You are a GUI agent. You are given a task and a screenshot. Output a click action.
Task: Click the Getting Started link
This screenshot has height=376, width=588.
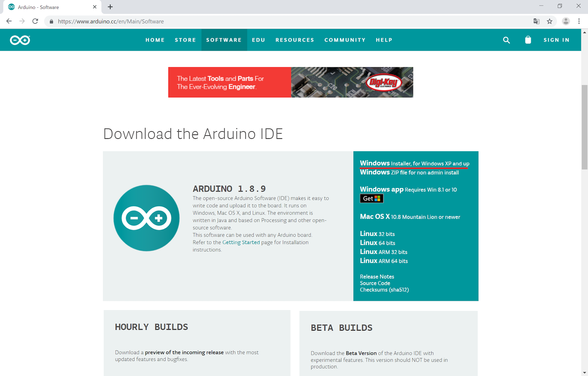coord(241,242)
